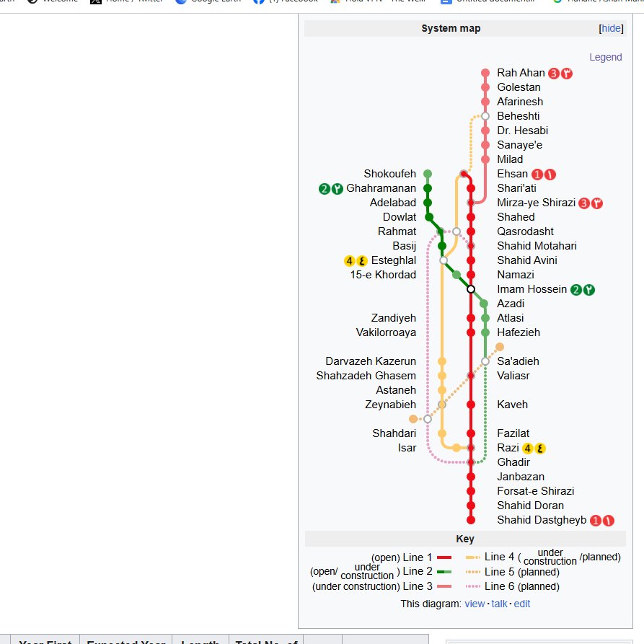
Task: Select the Zandiyeh station name
Action: coord(394,318)
